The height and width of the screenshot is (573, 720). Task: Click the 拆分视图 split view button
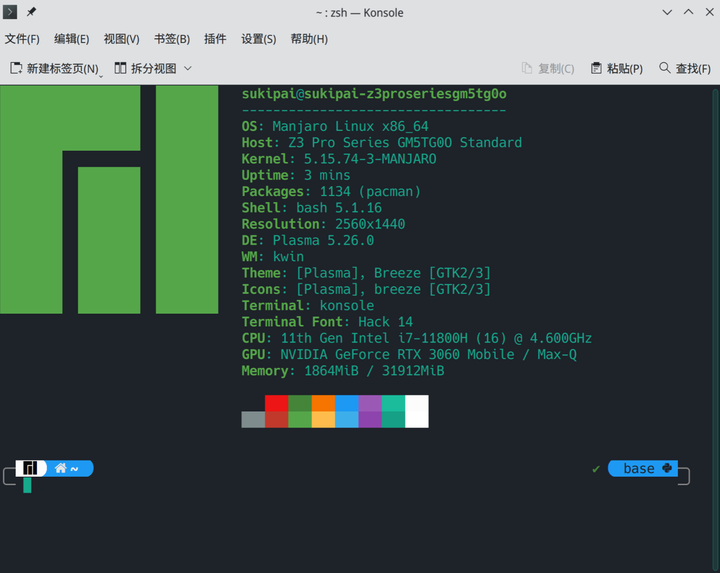[146, 68]
